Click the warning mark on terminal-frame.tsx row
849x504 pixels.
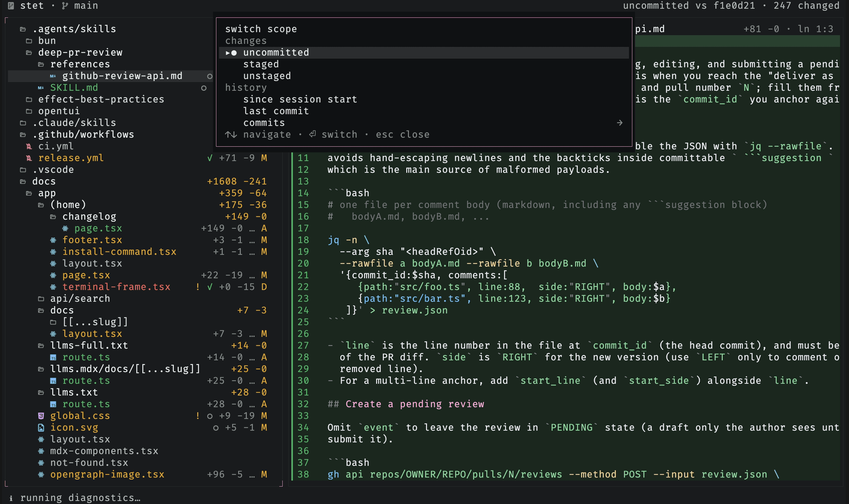click(x=198, y=287)
